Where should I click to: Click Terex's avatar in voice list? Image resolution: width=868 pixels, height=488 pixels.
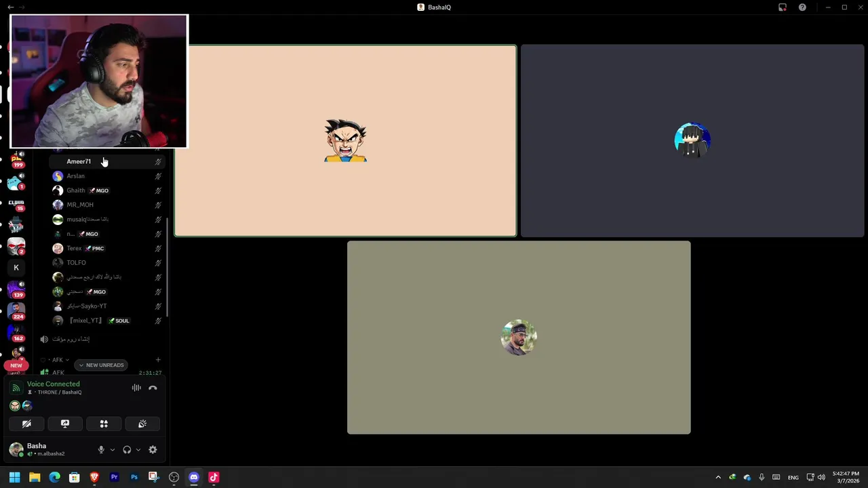(58, 248)
